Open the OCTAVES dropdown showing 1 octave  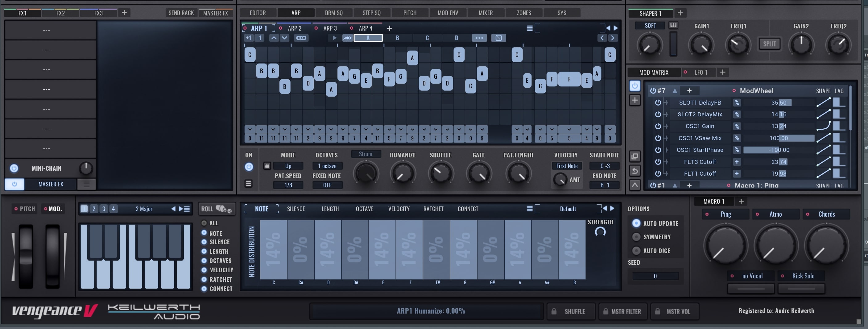[x=327, y=166]
